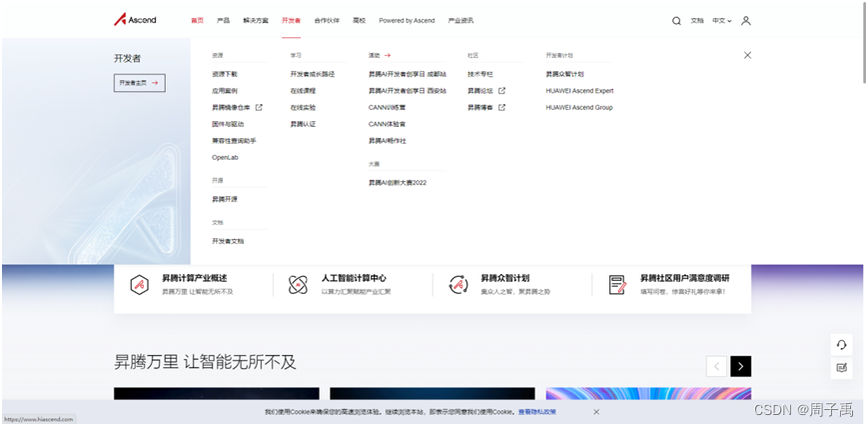Select the 开发者 navigation menu
This screenshot has width=868, height=426.
(x=291, y=20)
